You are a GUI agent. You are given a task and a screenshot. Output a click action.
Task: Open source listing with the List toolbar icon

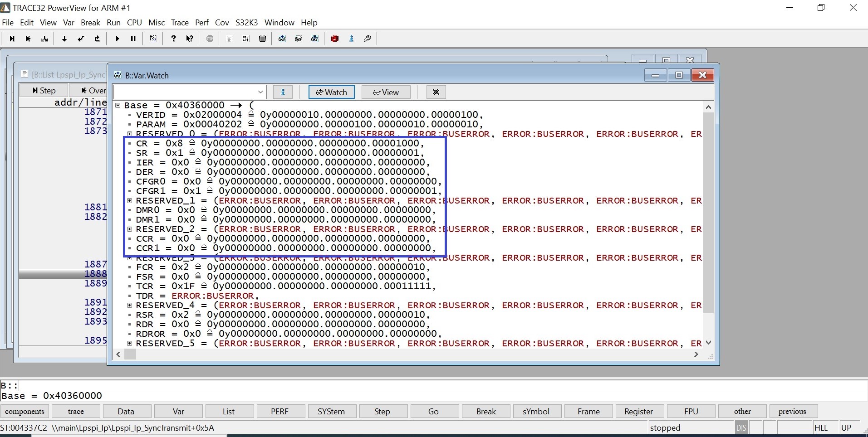(230, 39)
